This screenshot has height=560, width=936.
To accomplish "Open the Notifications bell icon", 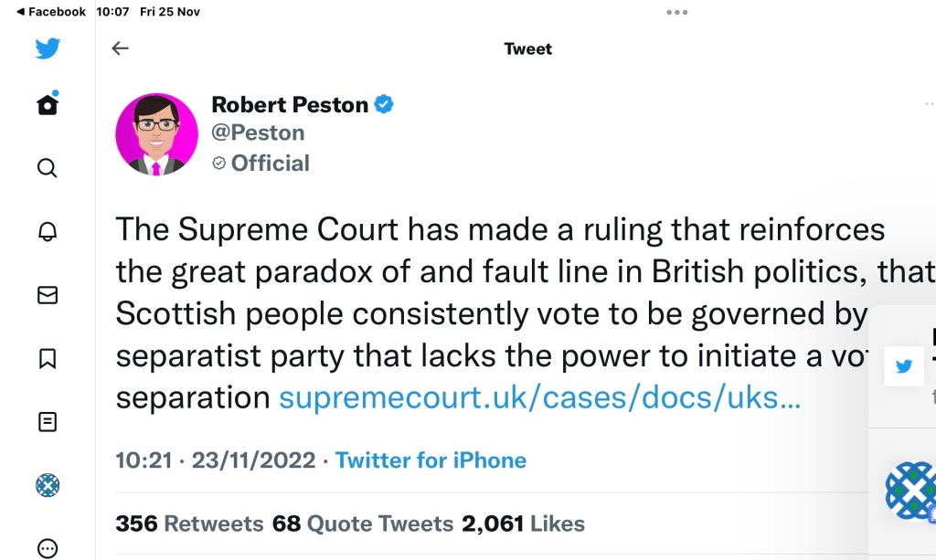I will tap(48, 232).
